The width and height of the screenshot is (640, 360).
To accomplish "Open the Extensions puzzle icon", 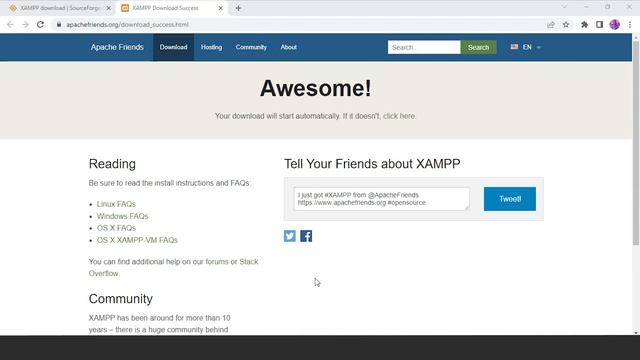I will point(584,24).
